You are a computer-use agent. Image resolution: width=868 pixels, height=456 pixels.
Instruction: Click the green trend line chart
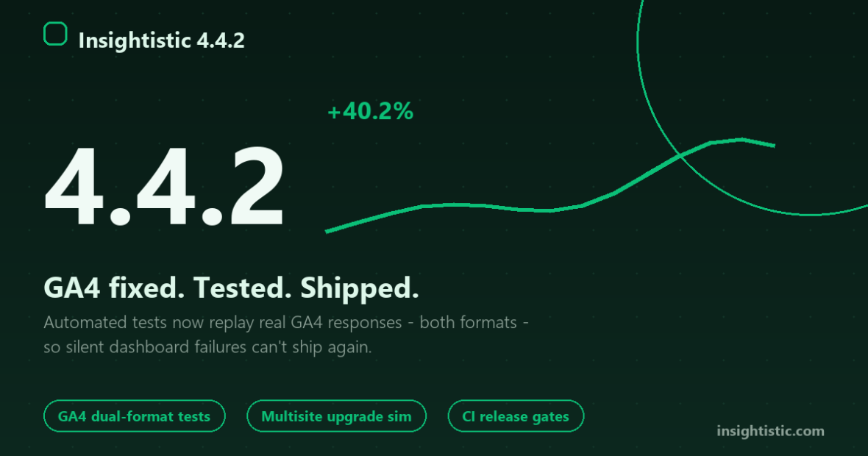pos(549,186)
